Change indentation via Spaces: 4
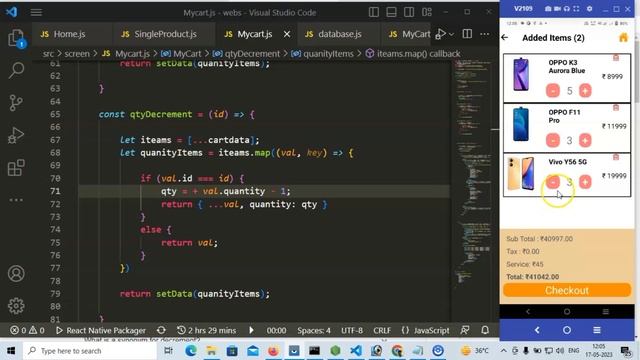 pyautogui.click(x=314, y=330)
